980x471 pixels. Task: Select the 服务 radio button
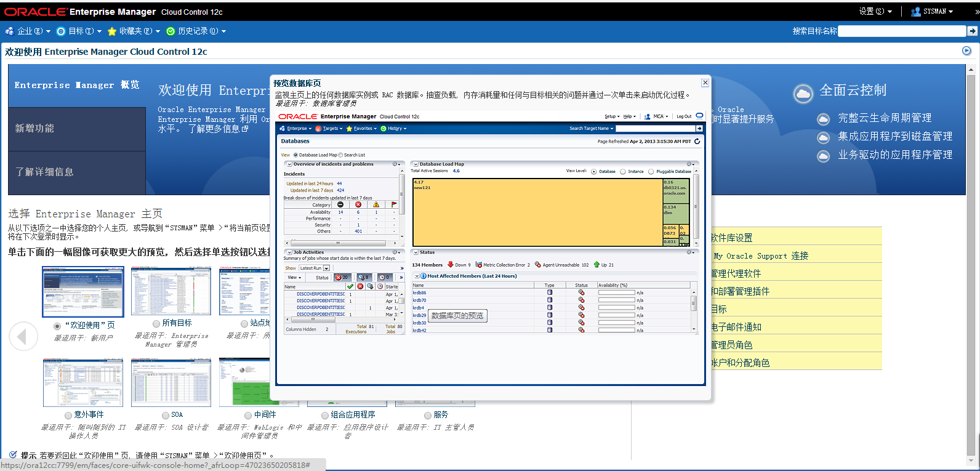coord(428,415)
